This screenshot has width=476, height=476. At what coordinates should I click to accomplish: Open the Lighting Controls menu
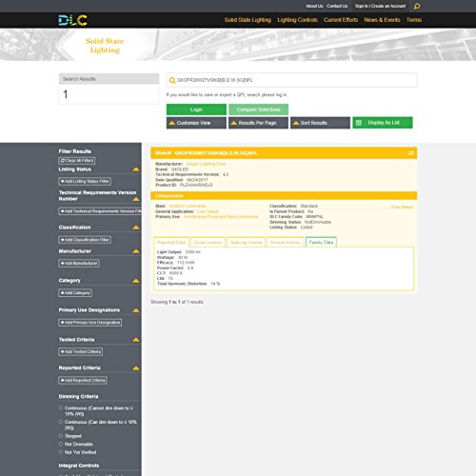pyautogui.click(x=297, y=20)
